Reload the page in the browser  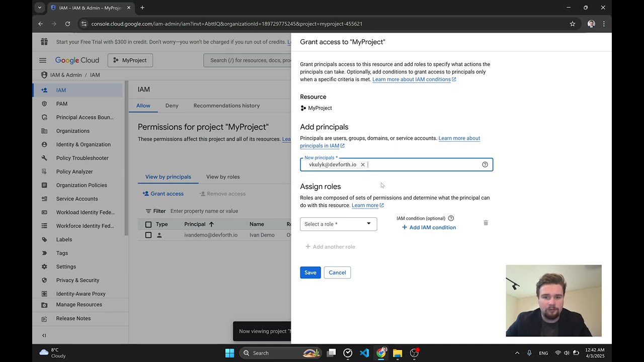(x=67, y=24)
